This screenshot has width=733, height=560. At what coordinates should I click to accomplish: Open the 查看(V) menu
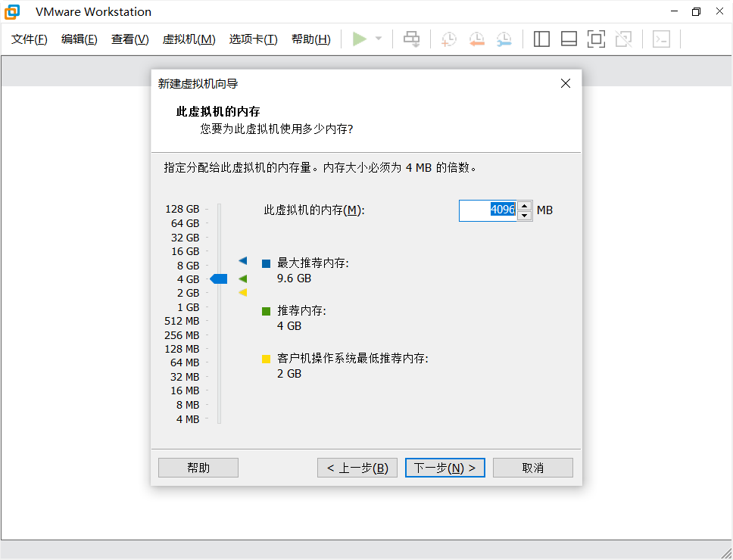coord(130,39)
